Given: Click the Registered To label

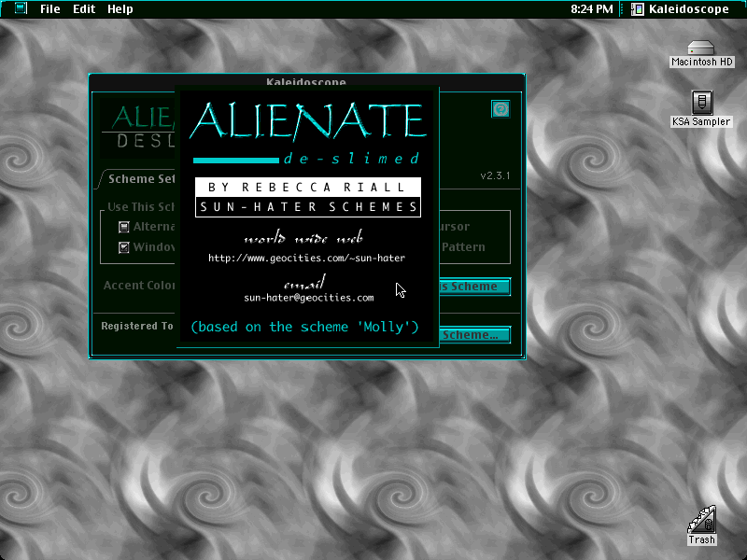Looking at the screenshot, I should [x=137, y=326].
